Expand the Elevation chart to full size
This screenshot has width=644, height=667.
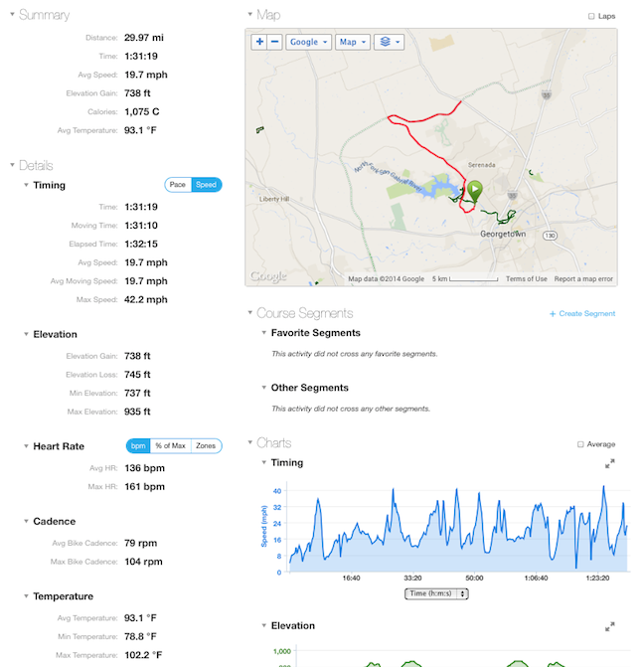coord(609,626)
